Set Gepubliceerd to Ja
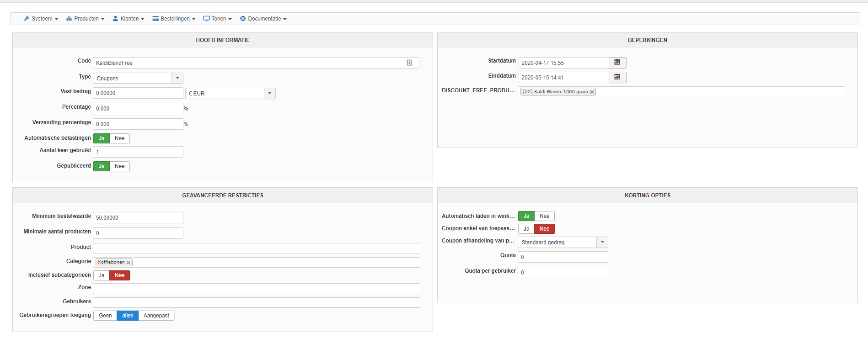868x343 pixels. pyautogui.click(x=102, y=166)
